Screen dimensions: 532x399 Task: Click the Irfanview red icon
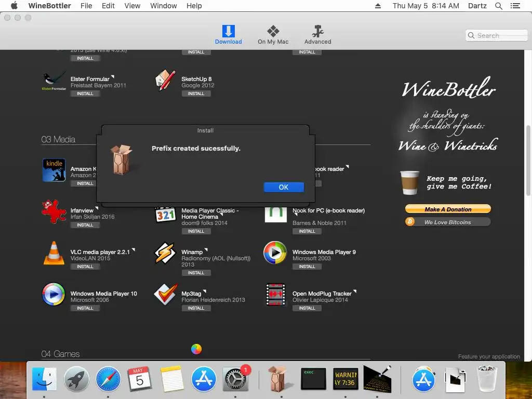(x=54, y=212)
